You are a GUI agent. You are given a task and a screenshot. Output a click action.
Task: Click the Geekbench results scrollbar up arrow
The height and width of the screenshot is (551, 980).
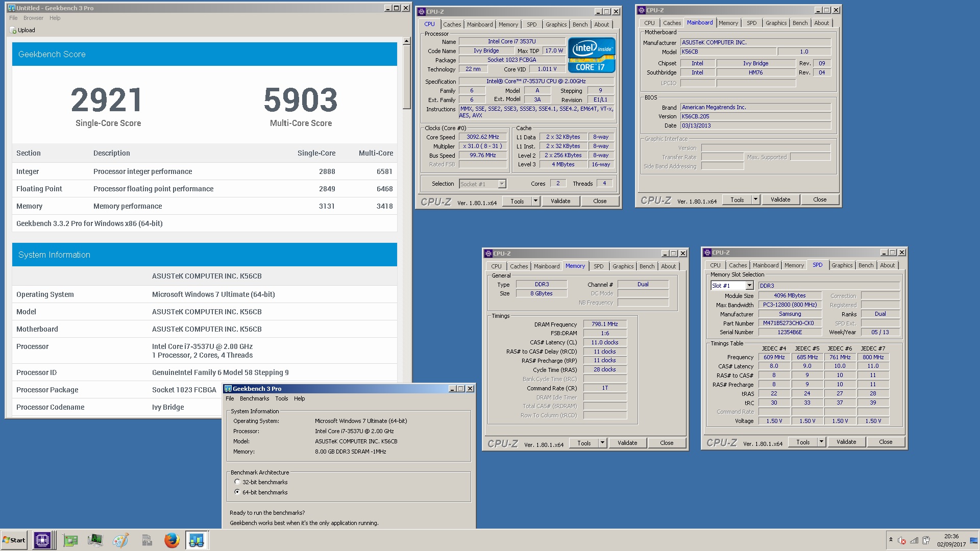click(406, 41)
